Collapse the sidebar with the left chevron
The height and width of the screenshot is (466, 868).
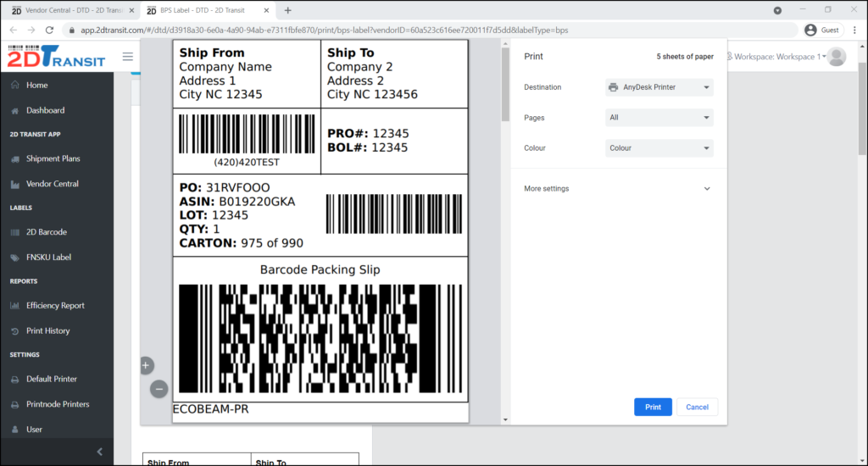(x=100, y=452)
